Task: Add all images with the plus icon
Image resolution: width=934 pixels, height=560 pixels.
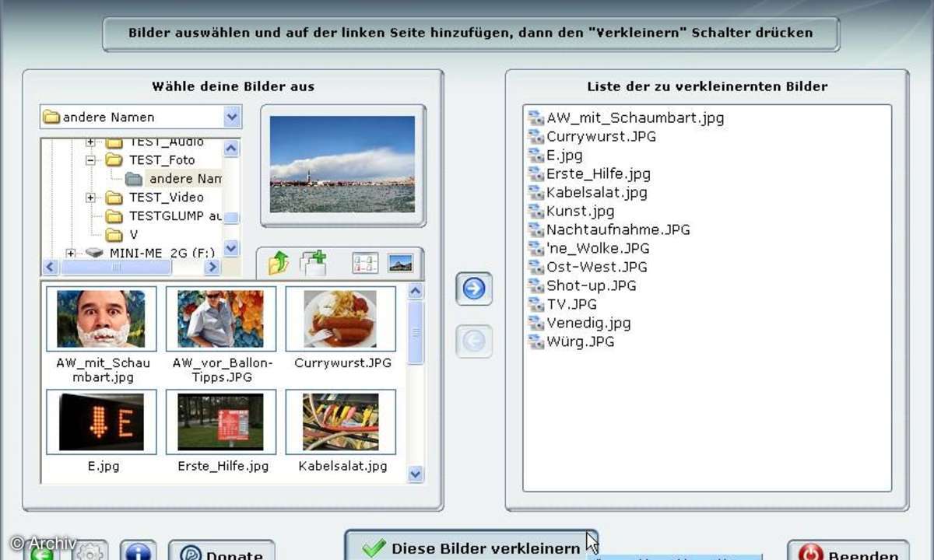Action: 313,264
